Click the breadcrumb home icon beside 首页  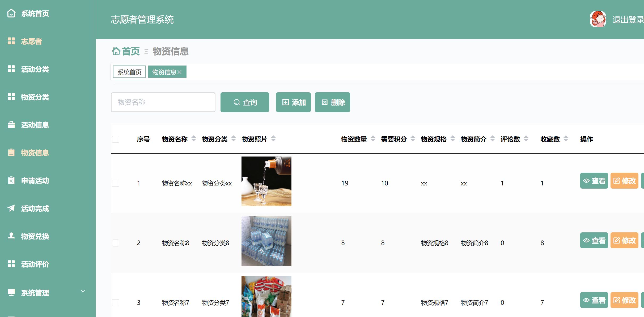[x=116, y=51]
